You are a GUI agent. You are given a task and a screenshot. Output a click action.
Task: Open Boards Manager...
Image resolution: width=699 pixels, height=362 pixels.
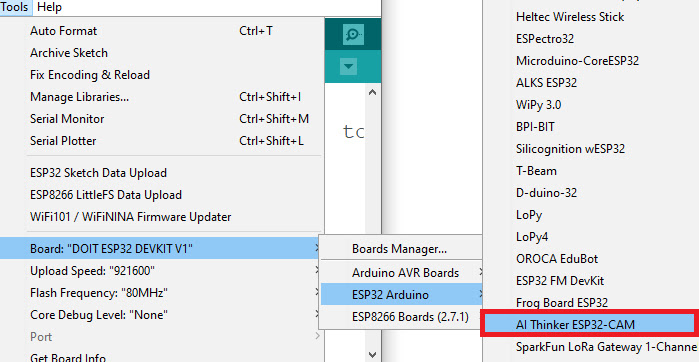click(x=402, y=248)
